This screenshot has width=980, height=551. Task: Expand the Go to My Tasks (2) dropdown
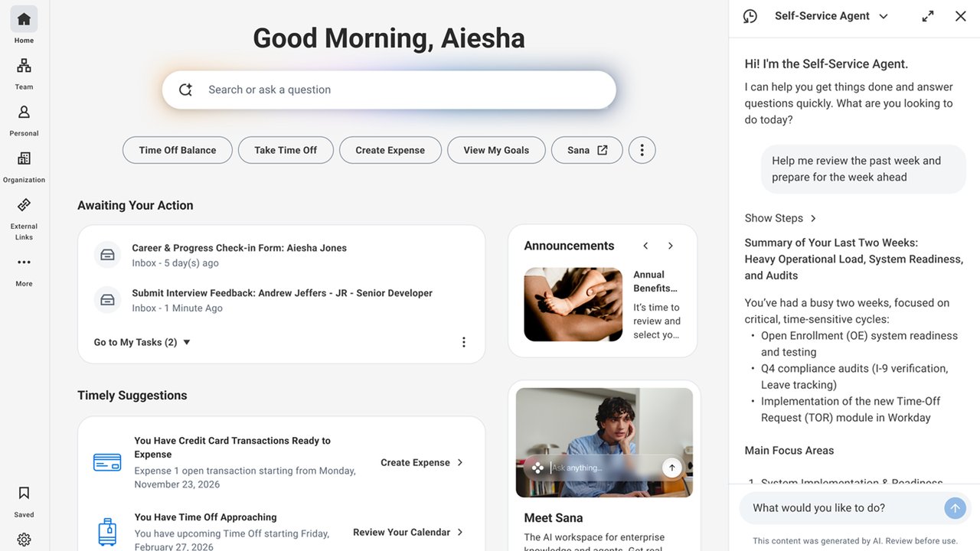[x=142, y=342]
